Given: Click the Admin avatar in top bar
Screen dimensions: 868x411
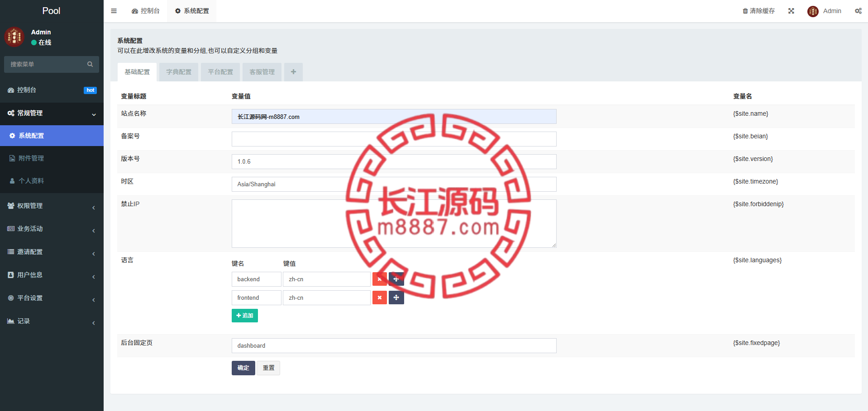Looking at the screenshot, I should click(813, 11).
